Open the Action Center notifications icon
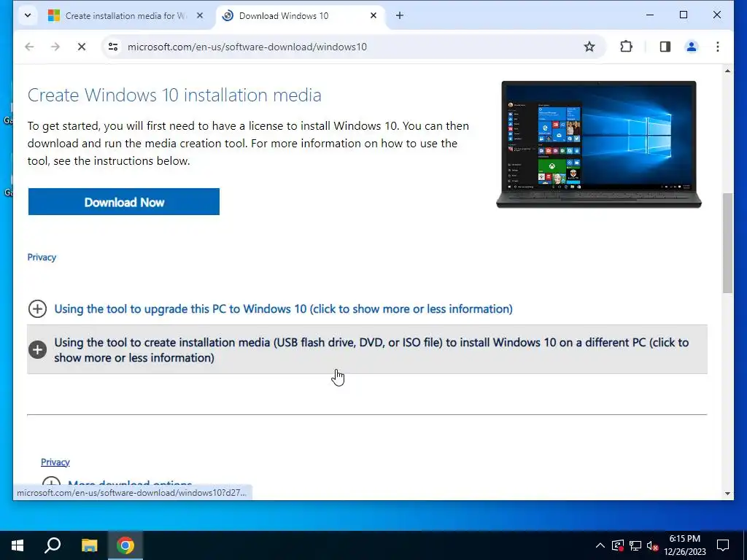 [x=723, y=545]
